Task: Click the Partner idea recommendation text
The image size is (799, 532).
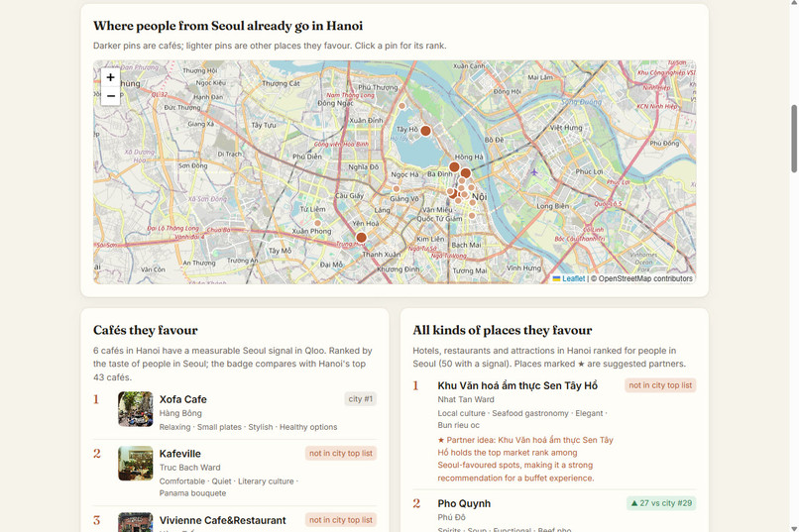Action: (x=525, y=459)
